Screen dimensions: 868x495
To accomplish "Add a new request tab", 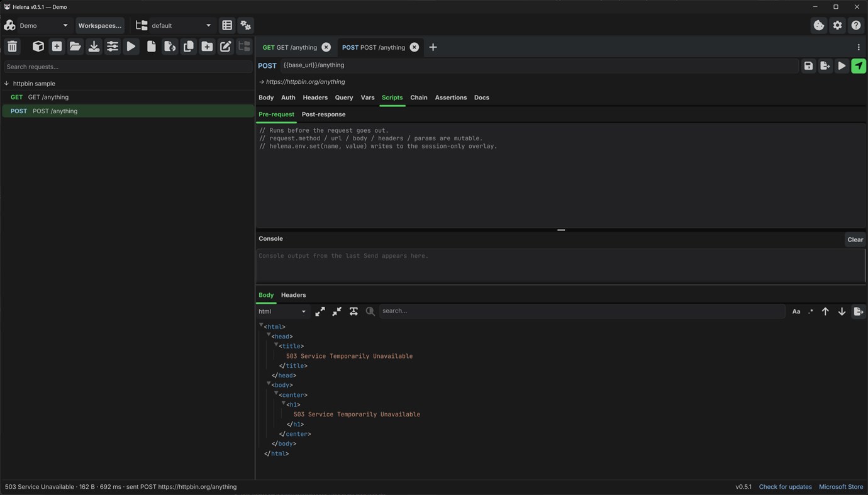I will (433, 47).
